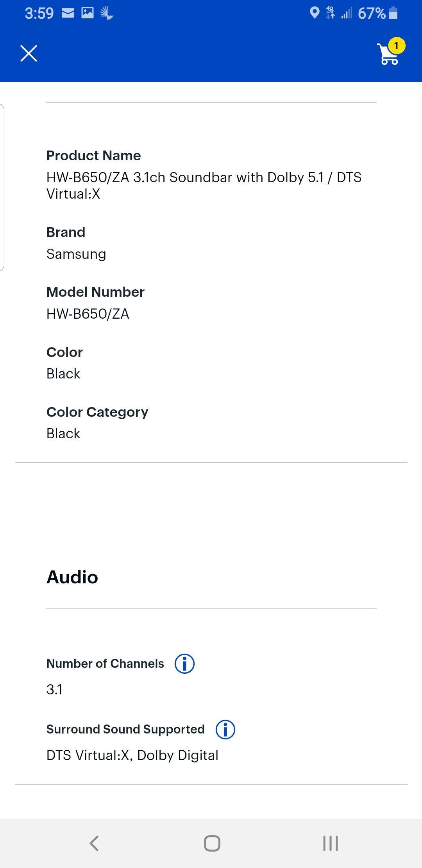Tap the yellow cart item count badge

tap(397, 46)
